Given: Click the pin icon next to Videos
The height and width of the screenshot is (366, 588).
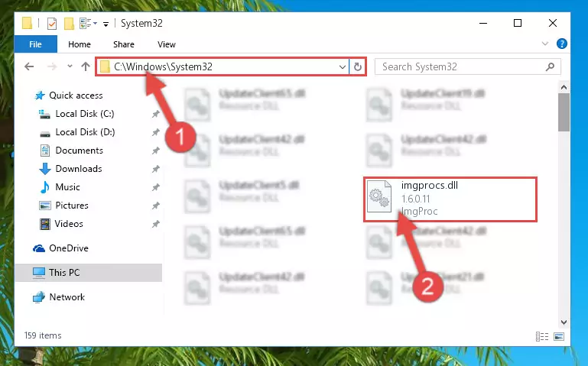Looking at the screenshot, I should pyautogui.click(x=155, y=224).
